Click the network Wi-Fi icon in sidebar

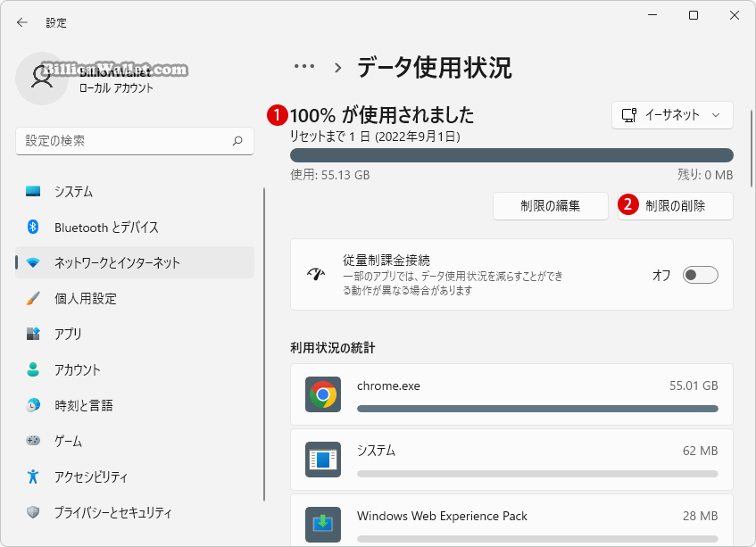click(x=33, y=262)
